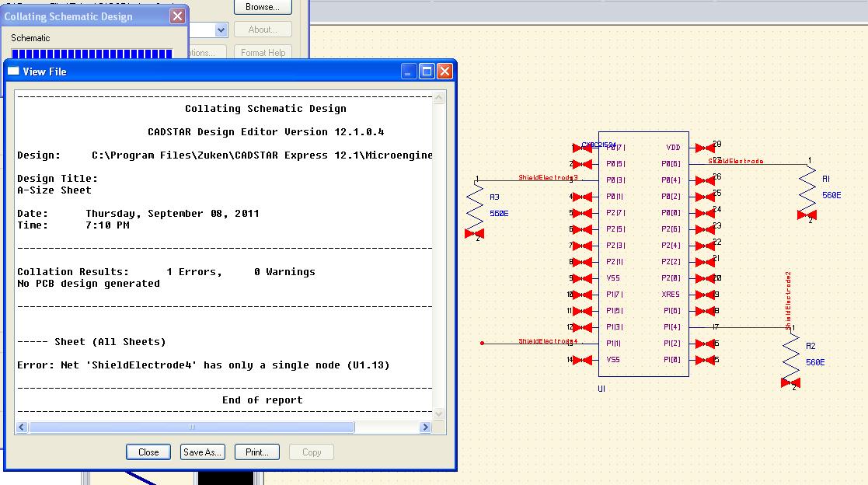This screenshot has height=485, width=868.
Task: Click the 560E value next to R2
Action: 815,362
